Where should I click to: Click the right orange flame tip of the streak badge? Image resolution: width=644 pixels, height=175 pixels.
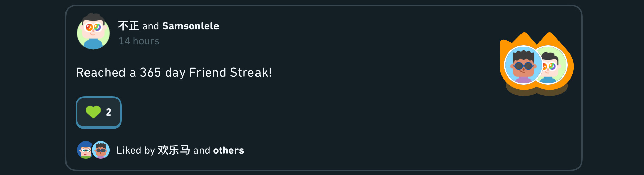pos(550,37)
